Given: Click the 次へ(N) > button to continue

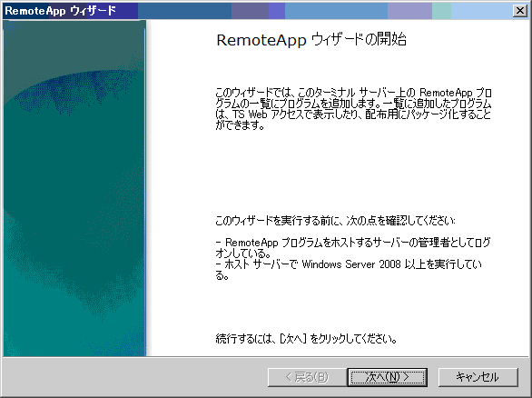Looking at the screenshot, I should [387, 377].
